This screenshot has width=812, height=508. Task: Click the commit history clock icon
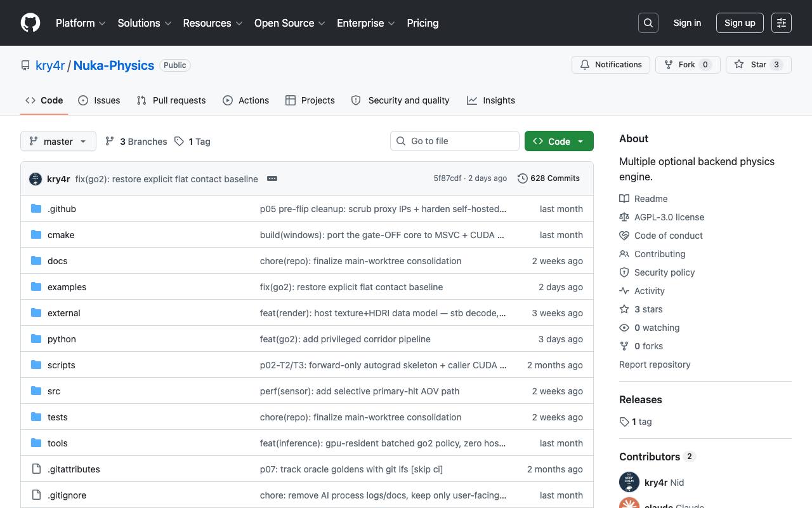pyautogui.click(x=523, y=178)
